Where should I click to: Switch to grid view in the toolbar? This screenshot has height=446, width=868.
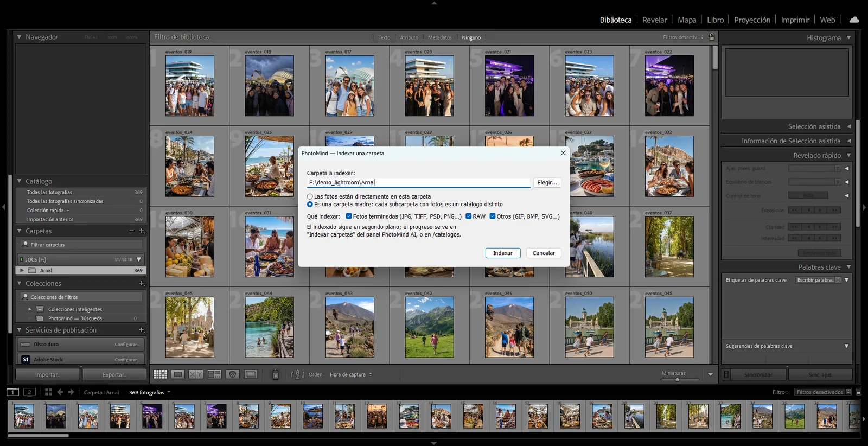click(160, 374)
